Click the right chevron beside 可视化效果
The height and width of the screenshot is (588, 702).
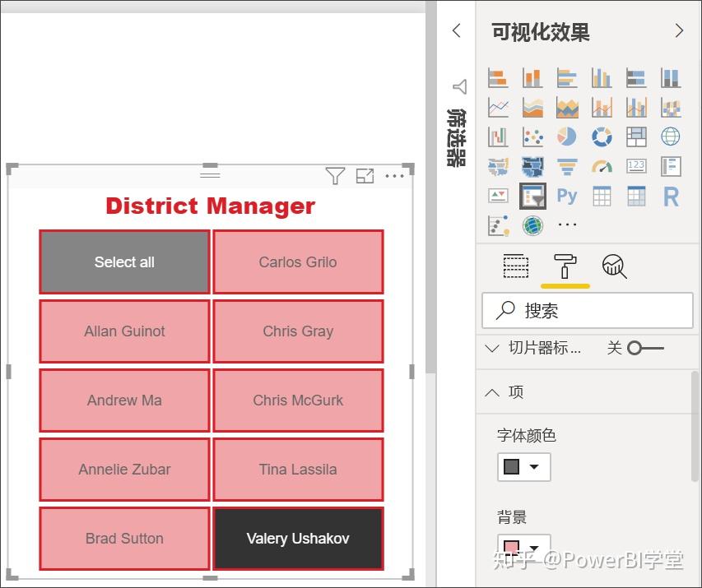680,30
